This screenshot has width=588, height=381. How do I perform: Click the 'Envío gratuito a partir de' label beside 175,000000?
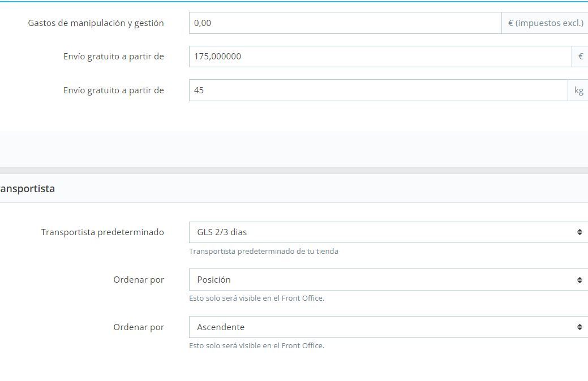pyautogui.click(x=114, y=57)
